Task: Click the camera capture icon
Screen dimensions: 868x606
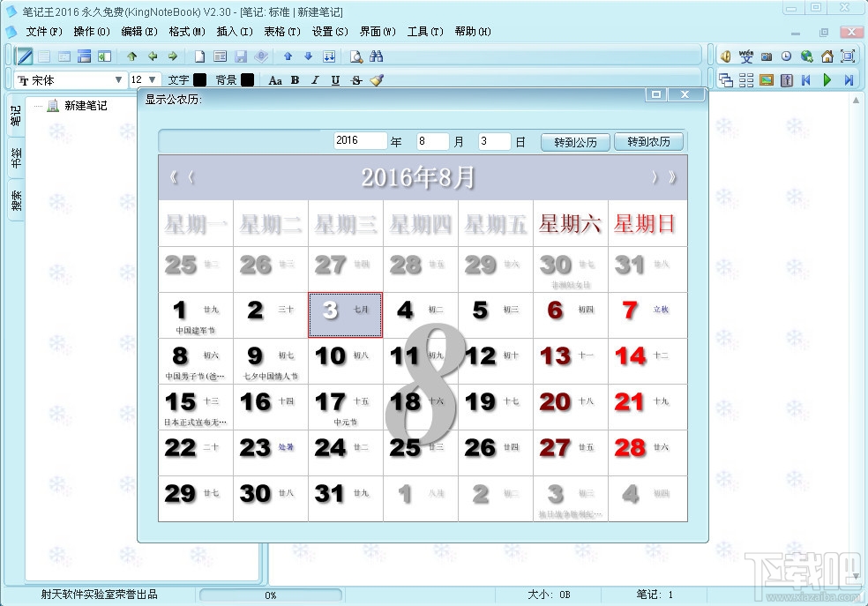Action: click(x=766, y=56)
